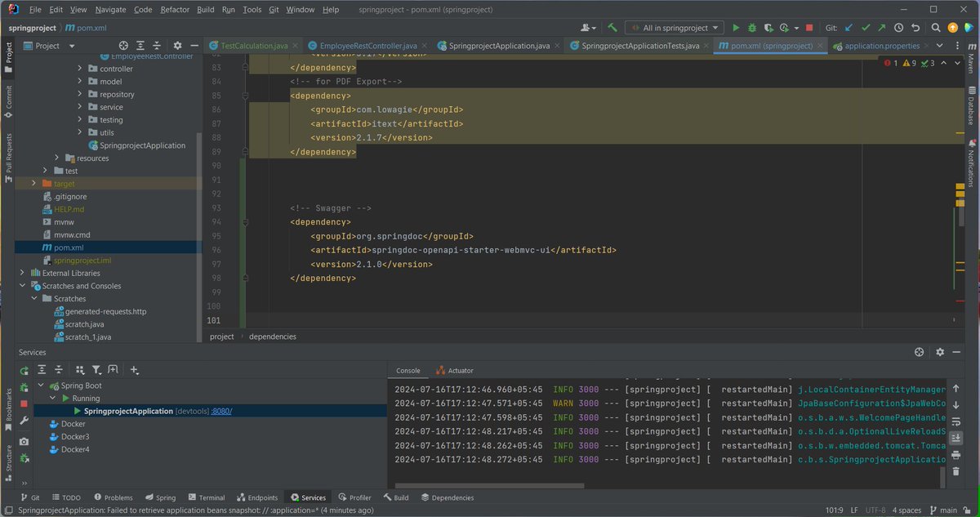Collapse the Spring Boot node in Services
Viewport: 980px width, 517px height.
(42, 386)
